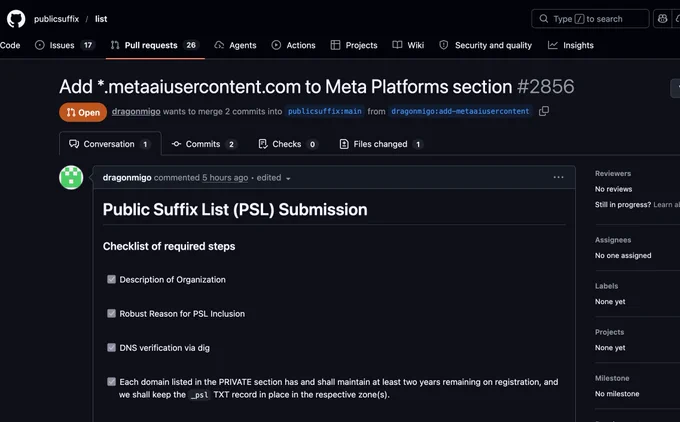
Task: Open the comment options ellipsis menu
Action: (559, 177)
